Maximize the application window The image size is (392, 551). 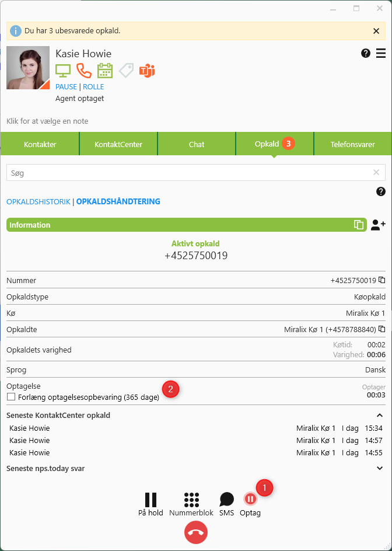[x=356, y=8]
